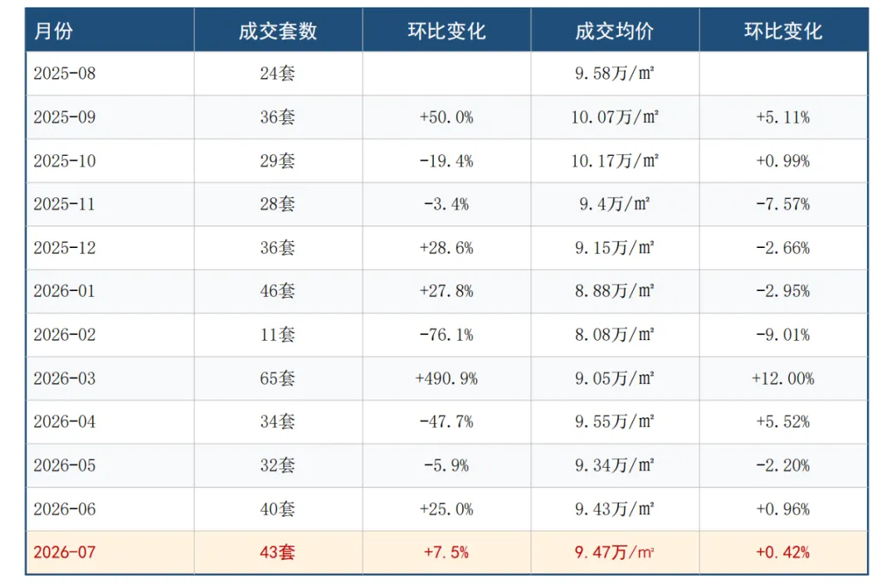Select the 46套 transactions cell
This screenshot has height=588, width=896.
(278, 291)
